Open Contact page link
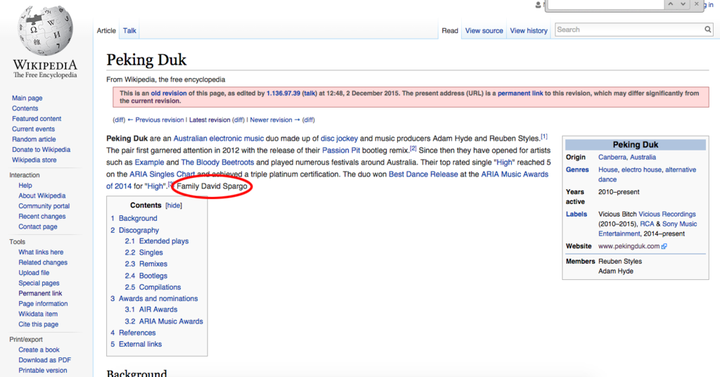Screen dimensions: 720x377 pyautogui.click(x=38, y=226)
